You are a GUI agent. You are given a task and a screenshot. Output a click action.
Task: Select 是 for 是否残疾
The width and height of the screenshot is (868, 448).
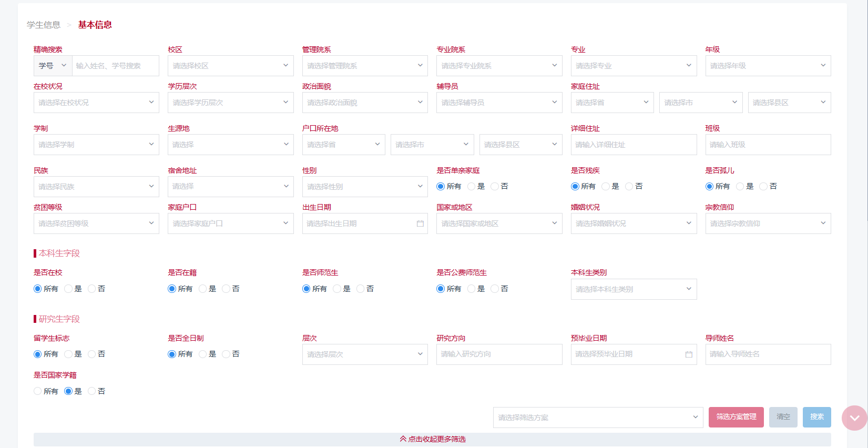[606, 187]
